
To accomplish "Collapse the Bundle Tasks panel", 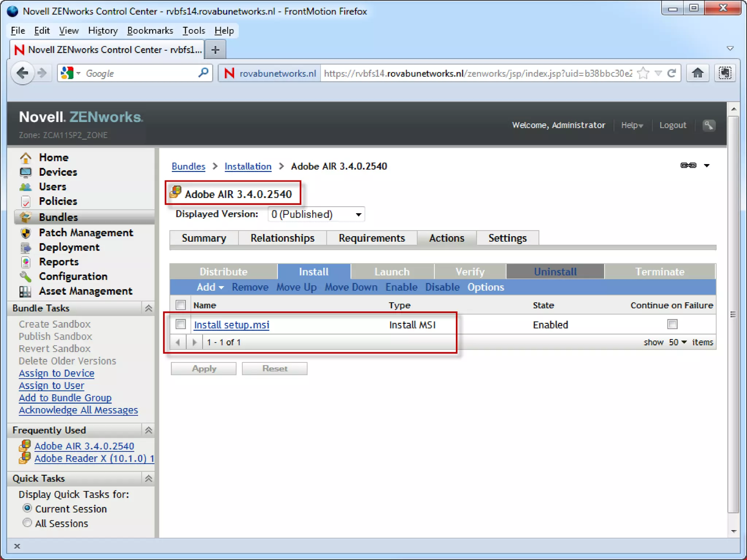I will tap(148, 308).
